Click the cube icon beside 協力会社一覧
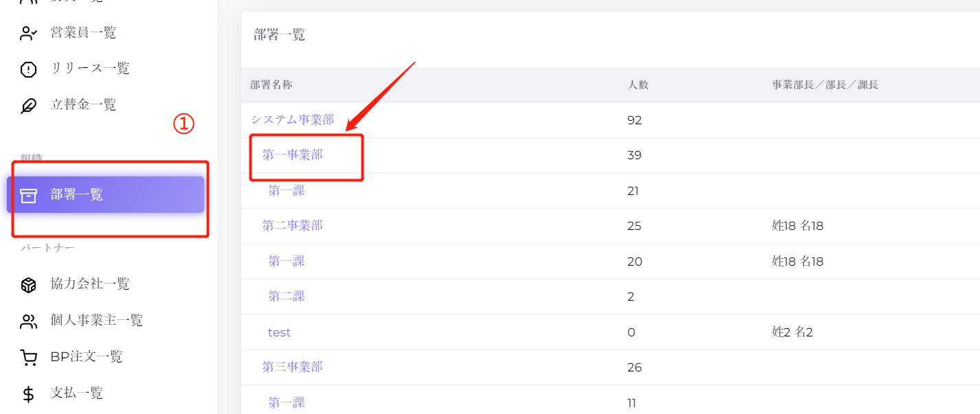This screenshot has height=414, width=980. 28,284
